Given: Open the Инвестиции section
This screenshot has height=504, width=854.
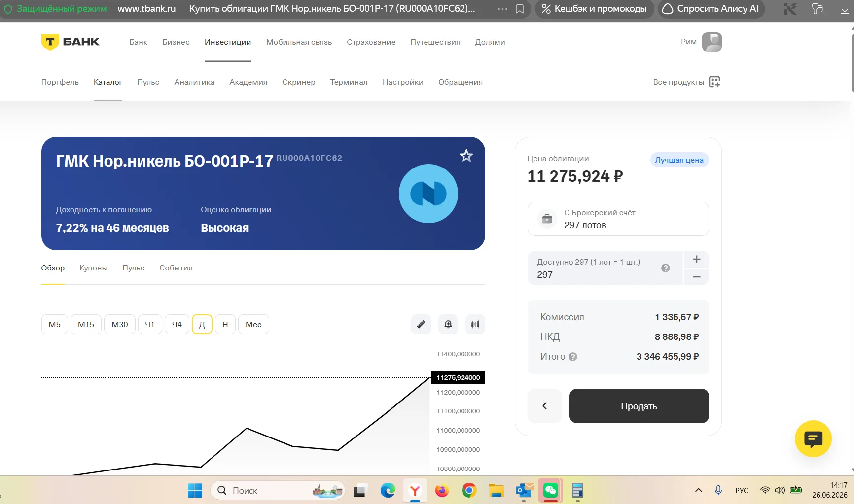Looking at the screenshot, I should [x=228, y=42].
